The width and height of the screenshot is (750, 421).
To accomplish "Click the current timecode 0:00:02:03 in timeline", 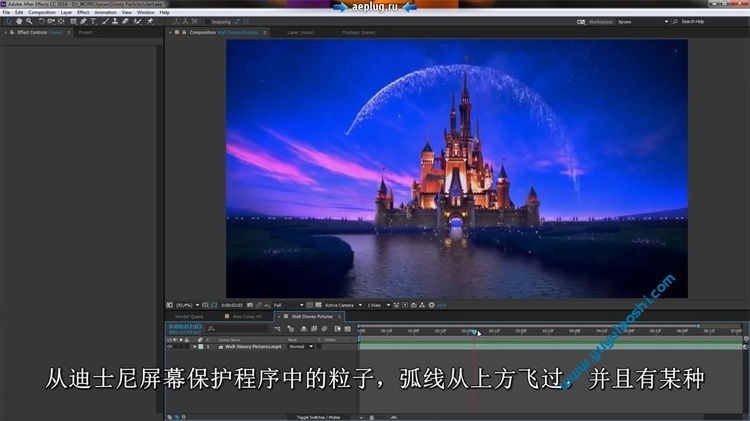I will (x=185, y=327).
